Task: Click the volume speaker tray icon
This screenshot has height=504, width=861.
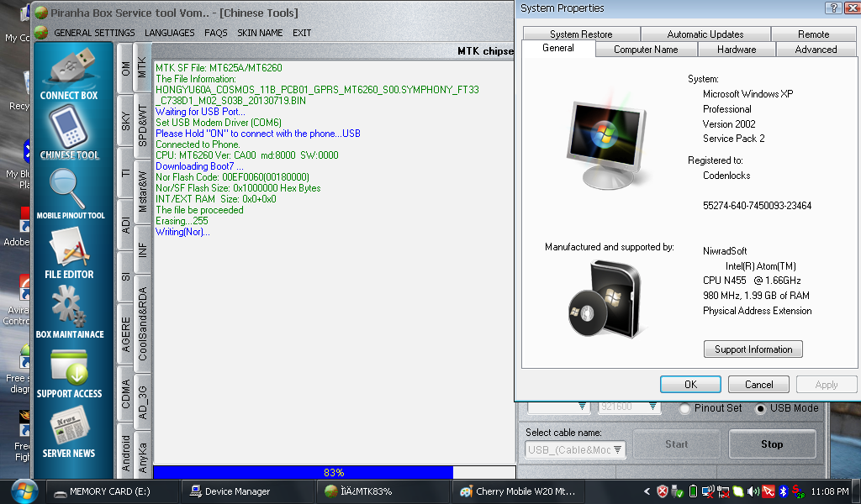Action: point(753,491)
